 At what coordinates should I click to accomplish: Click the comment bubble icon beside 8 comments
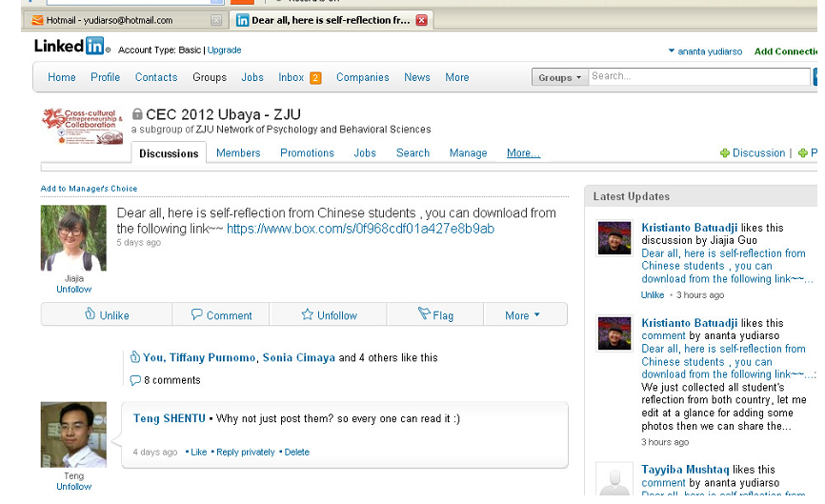(x=135, y=380)
